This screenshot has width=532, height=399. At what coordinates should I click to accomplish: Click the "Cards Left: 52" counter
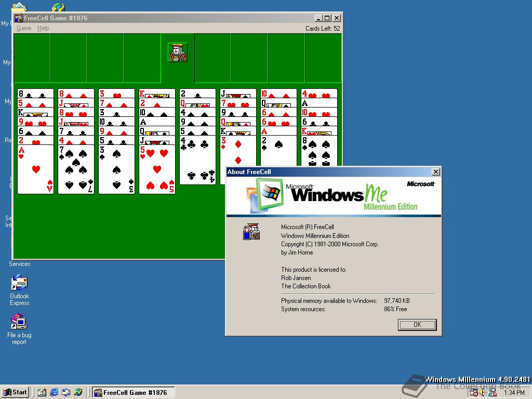click(322, 29)
